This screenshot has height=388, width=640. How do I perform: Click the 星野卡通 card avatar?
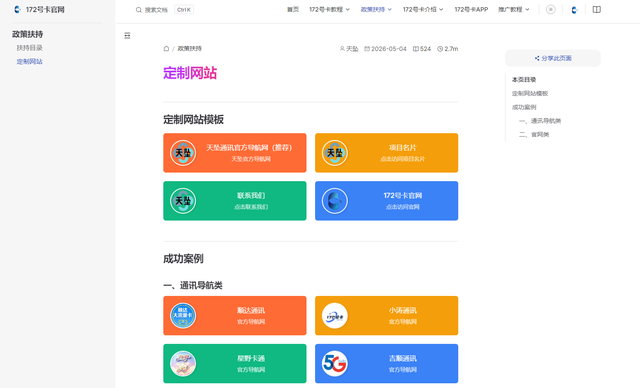pos(183,364)
